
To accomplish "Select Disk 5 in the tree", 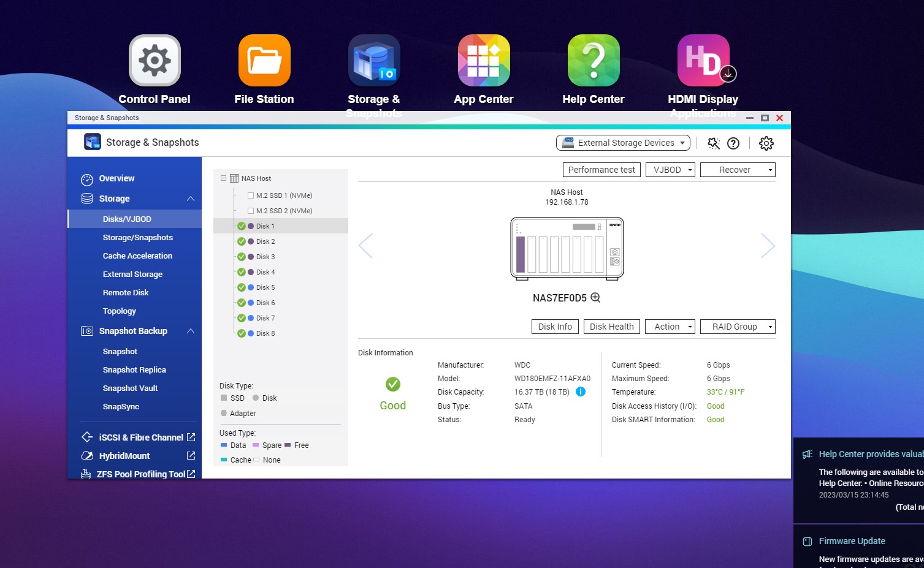I will coord(265,287).
